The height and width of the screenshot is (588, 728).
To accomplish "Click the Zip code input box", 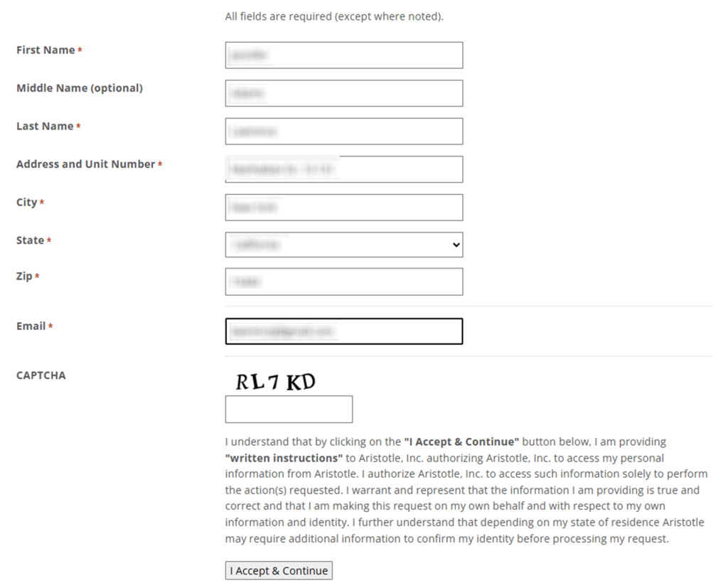I will 343,282.
